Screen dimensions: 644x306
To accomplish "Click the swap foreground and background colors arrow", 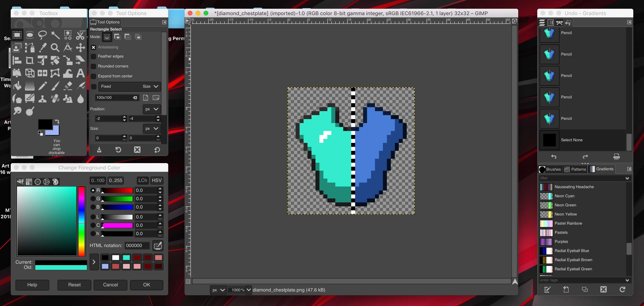I will coord(57,121).
